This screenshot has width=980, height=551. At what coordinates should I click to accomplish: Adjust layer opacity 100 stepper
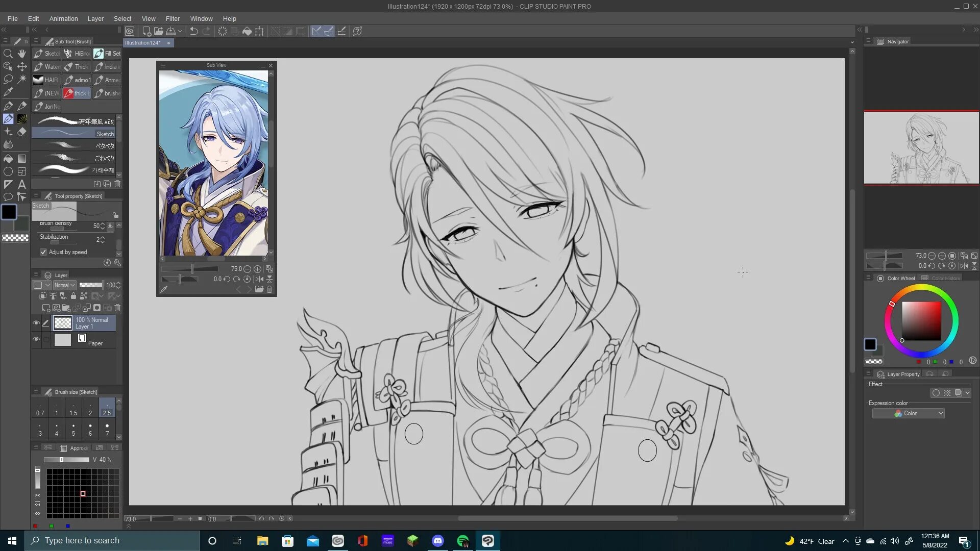click(118, 285)
